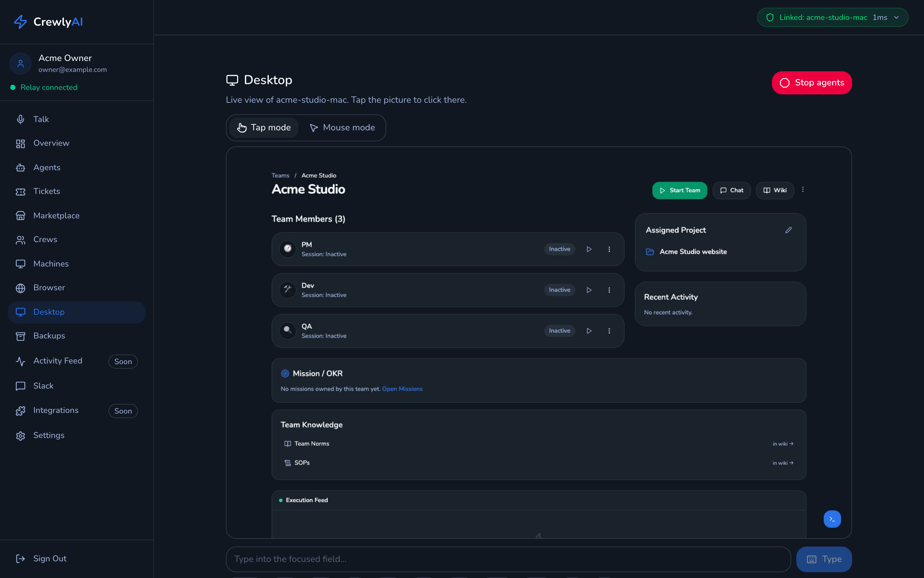Open Backups in the sidebar
The height and width of the screenshot is (578, 924).
click(x=77, y=336)
